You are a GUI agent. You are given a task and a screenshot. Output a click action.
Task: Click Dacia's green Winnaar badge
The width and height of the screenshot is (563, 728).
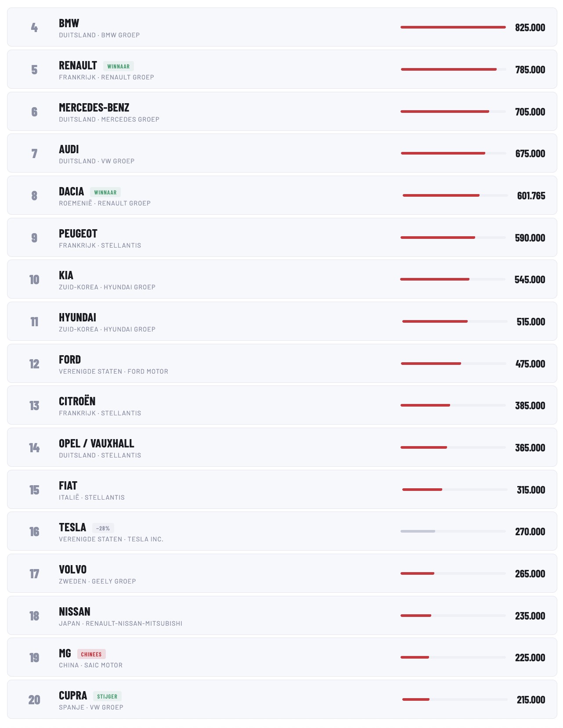click(x=105, y=192)
